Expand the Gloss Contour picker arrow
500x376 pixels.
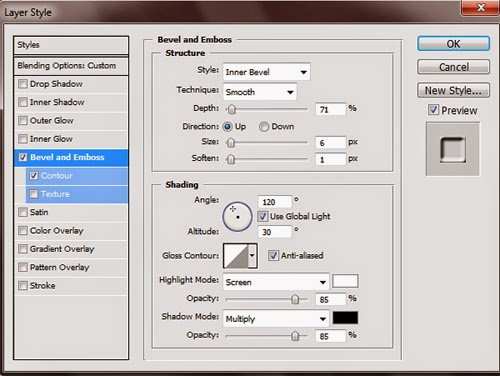pos(252,256)
